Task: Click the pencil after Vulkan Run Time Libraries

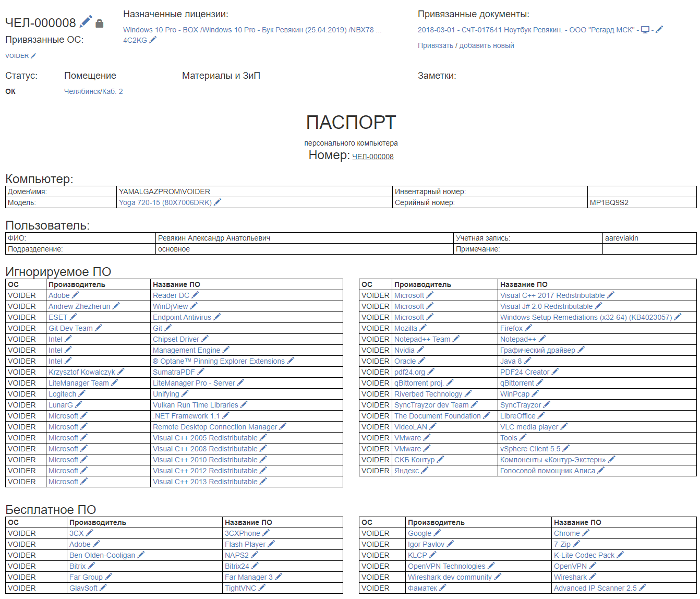Action: click(244, 405)
